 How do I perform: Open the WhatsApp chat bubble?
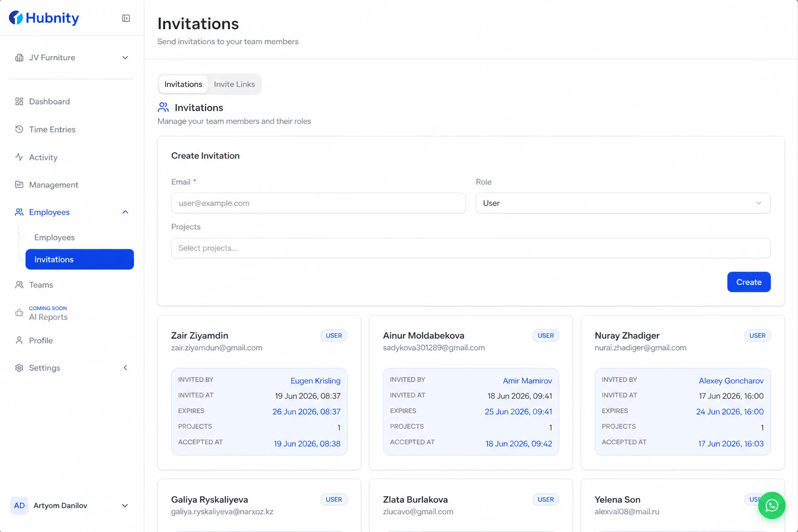tap(772, 506)
